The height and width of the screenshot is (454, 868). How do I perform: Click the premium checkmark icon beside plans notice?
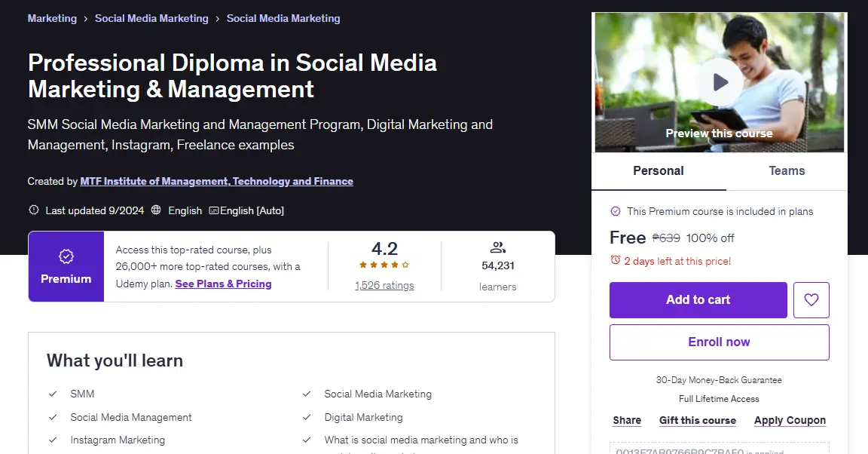coord(615,211)
